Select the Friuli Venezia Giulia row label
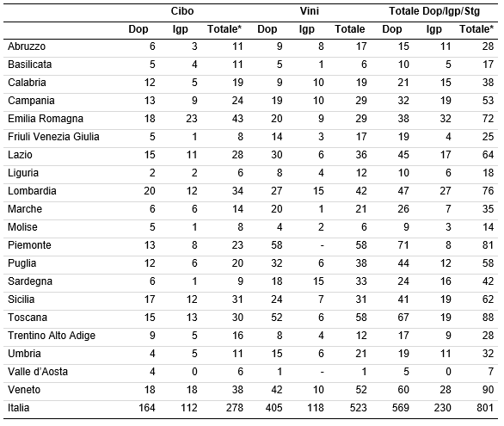Viewport: 504px width, 426px height. pos(53,137)
